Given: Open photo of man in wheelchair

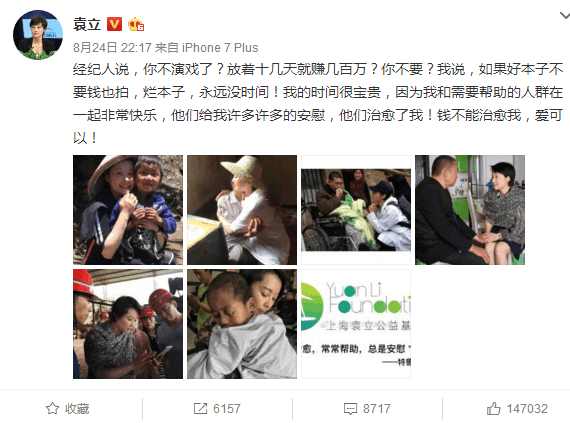Looking at the screenshot, I should click(356, 210).
